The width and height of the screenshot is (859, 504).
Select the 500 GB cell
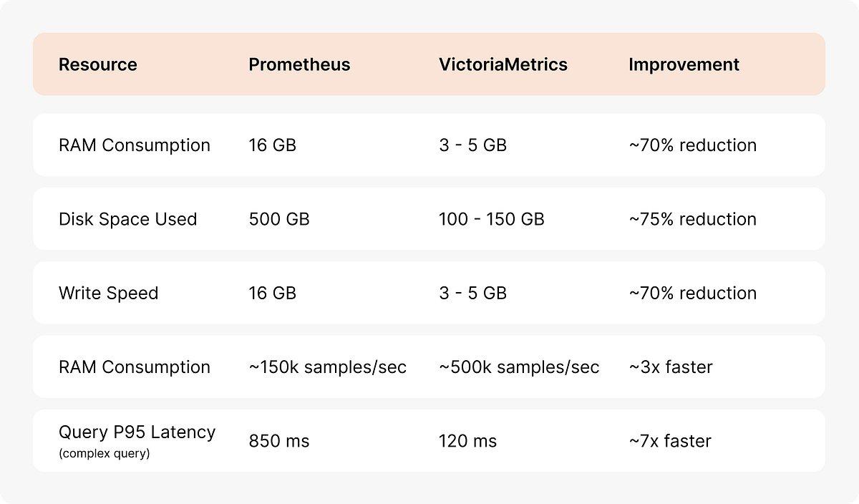click(x=279, y=219)
